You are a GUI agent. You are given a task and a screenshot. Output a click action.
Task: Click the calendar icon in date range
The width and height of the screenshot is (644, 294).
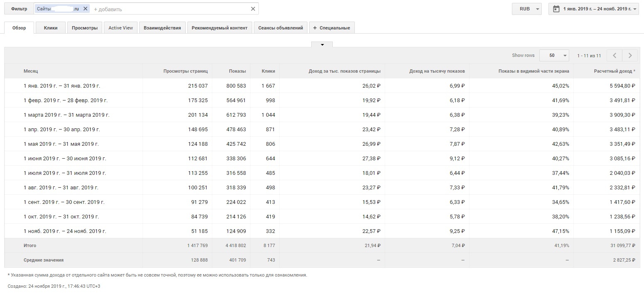click(x=556, y=9)
